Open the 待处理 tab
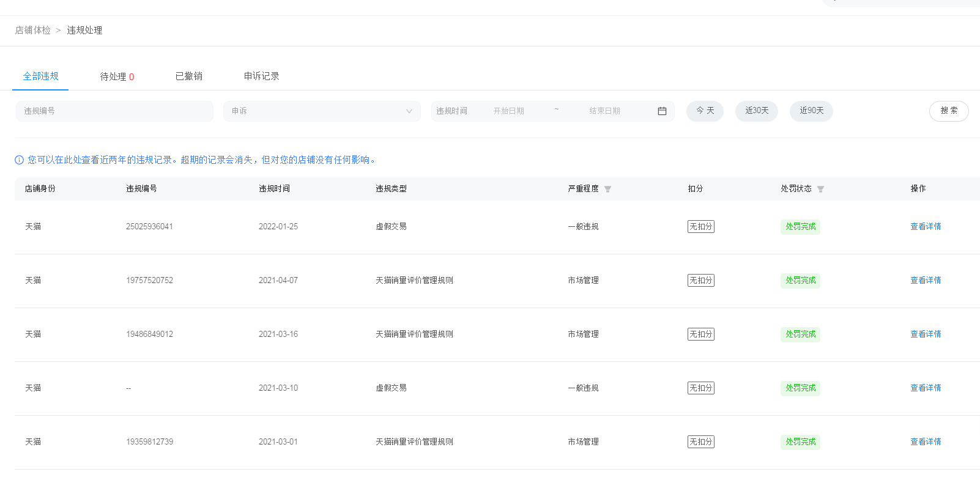Image resolution: width=980 pixels, height=480 pixels. 117,76
